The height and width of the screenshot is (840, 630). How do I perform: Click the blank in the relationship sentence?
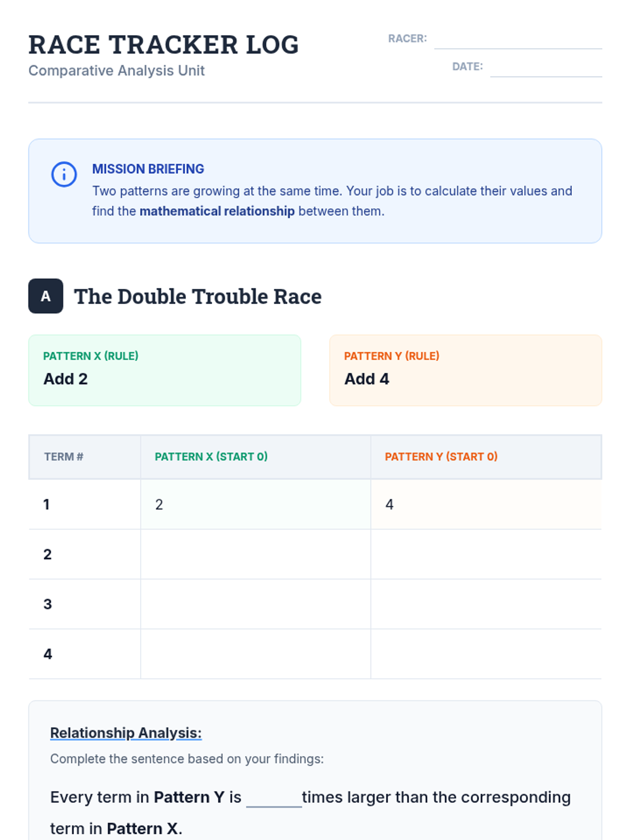(x=274, y=799)
